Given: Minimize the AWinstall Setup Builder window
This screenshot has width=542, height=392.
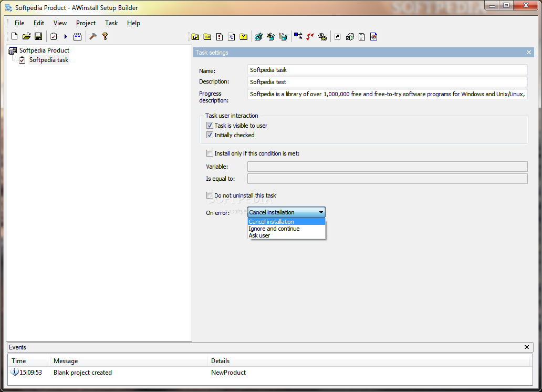Looking at the screenshot, I should click(492, 6).
